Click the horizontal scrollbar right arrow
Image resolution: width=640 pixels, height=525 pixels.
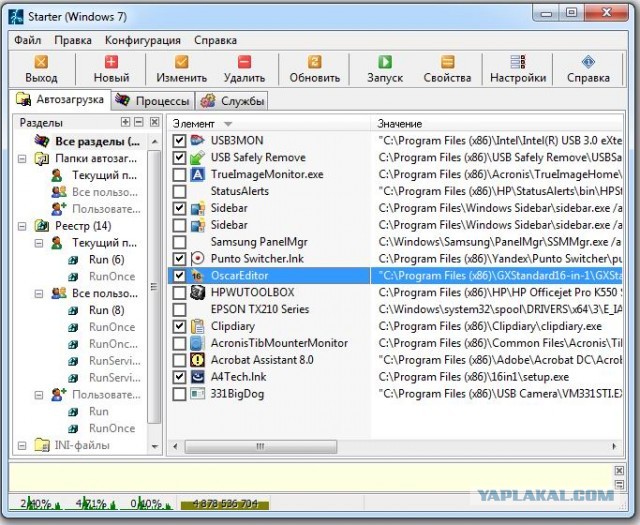tap(614, 446)
